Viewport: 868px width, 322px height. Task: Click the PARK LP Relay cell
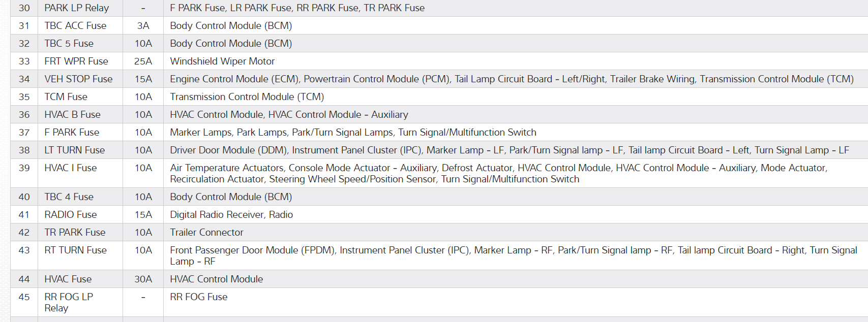76,8
